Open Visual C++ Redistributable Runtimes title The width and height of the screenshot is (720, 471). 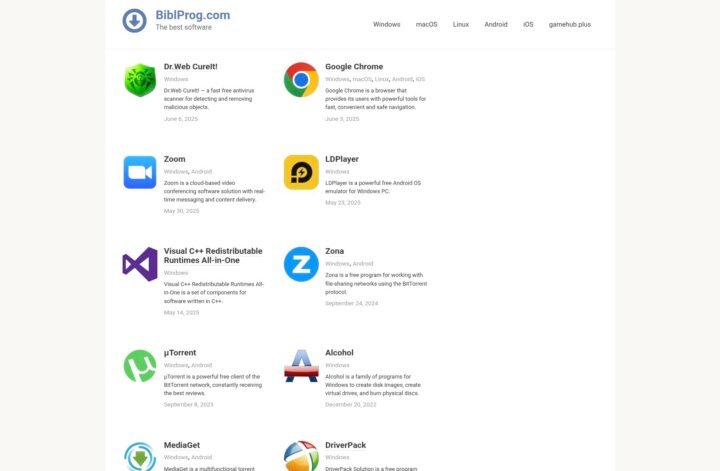tap(213, 256)
